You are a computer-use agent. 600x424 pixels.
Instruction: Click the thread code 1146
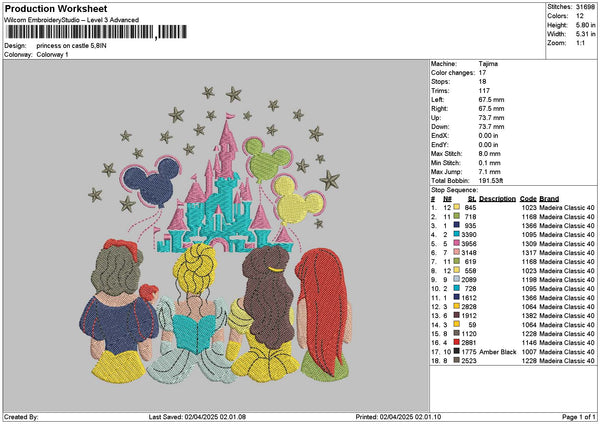click(x=529, y=342)
